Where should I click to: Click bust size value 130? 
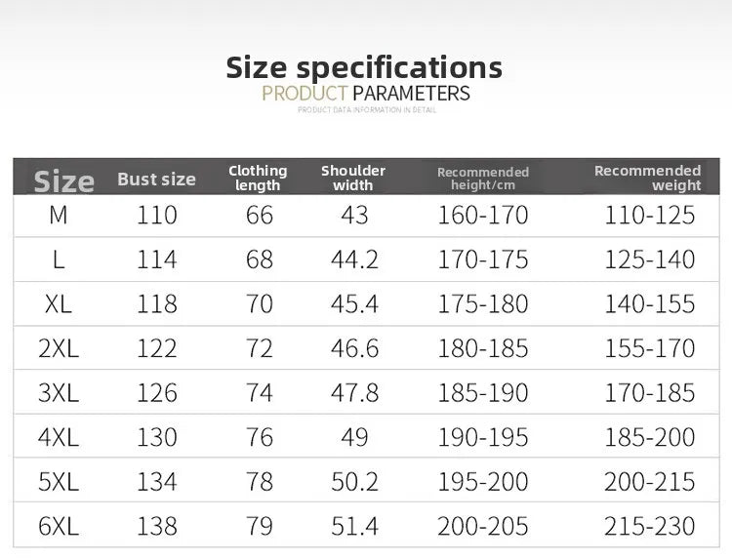(x=157, y=438)
